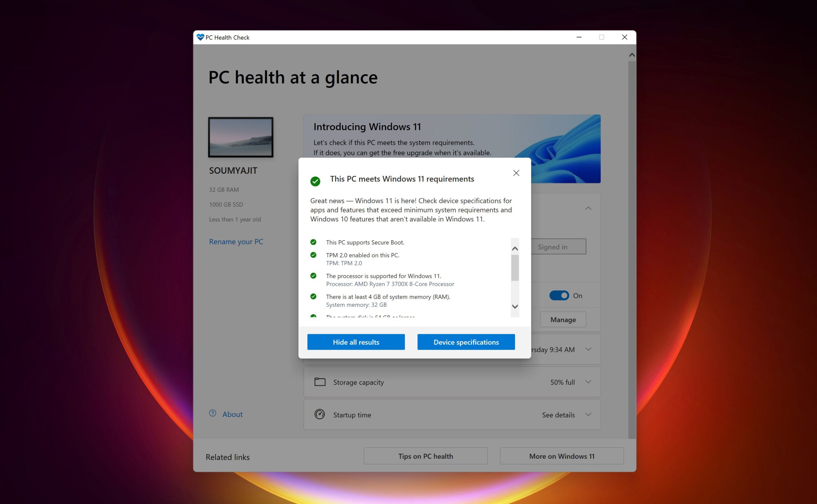Click the '32 GB RAM' text

224,189
